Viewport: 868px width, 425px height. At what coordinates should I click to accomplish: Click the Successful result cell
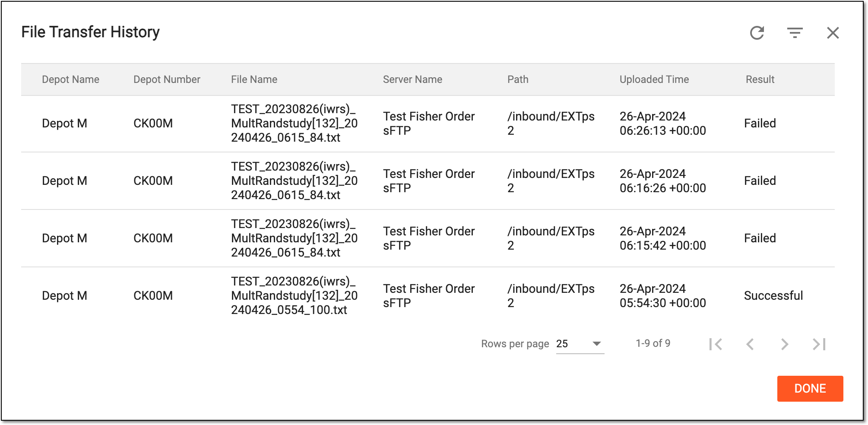pos(773,296)
